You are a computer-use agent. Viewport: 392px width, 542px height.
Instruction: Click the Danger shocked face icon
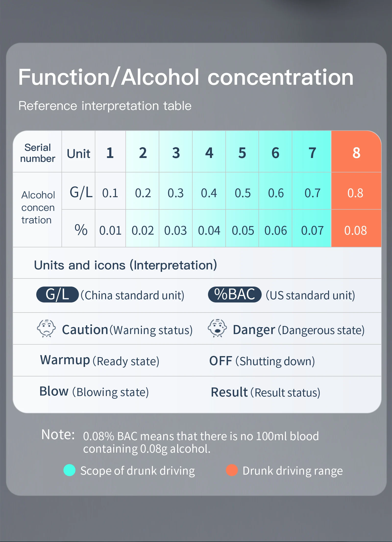pos(217,328)
